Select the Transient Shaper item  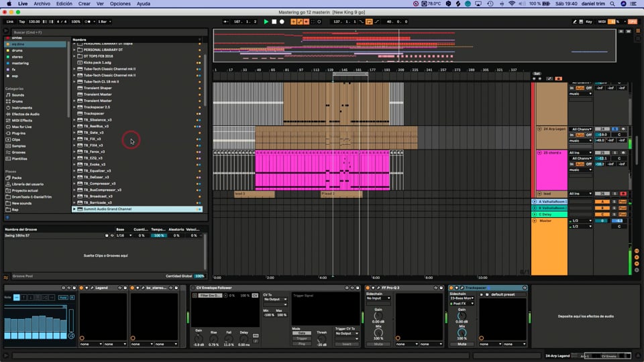[97, 88]
